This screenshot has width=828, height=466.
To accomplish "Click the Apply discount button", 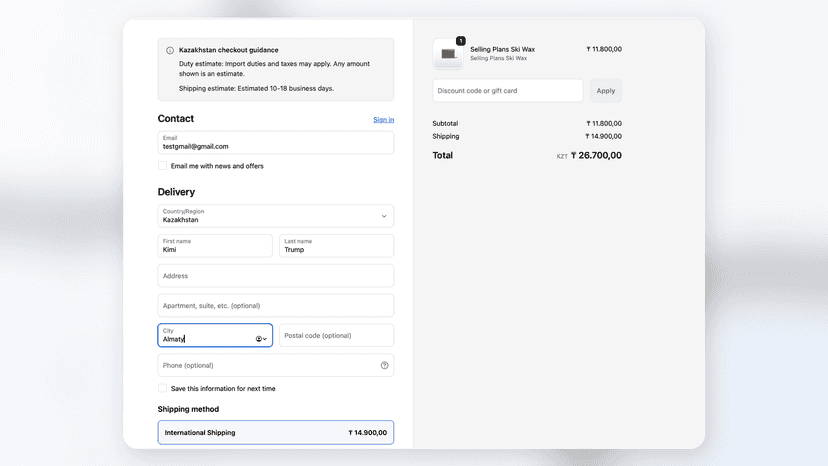I will pos(606,91).
